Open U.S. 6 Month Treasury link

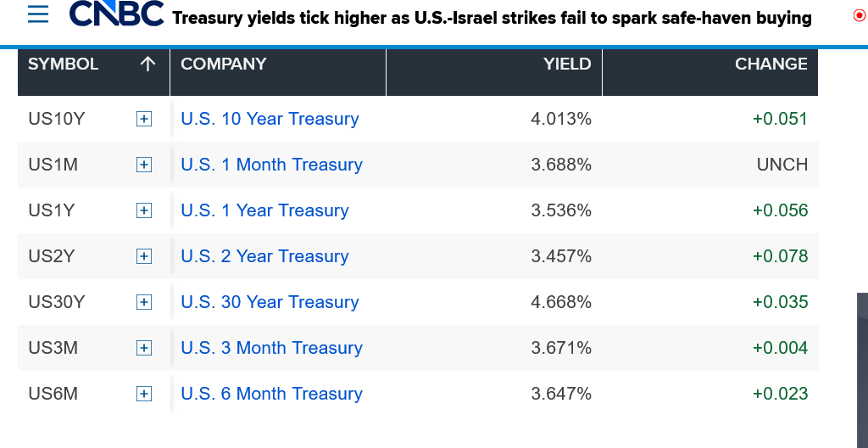click(x=271, y=395)
